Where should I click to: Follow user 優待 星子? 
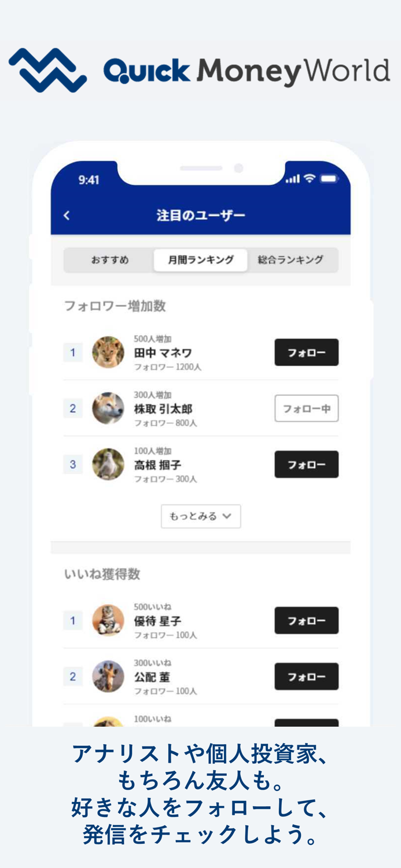click(x=306, y=620)
